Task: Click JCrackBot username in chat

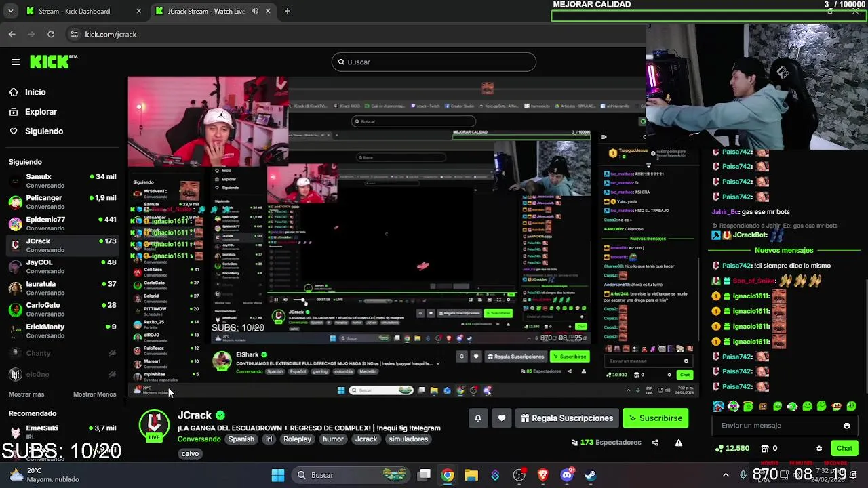Action: point(749,235)
